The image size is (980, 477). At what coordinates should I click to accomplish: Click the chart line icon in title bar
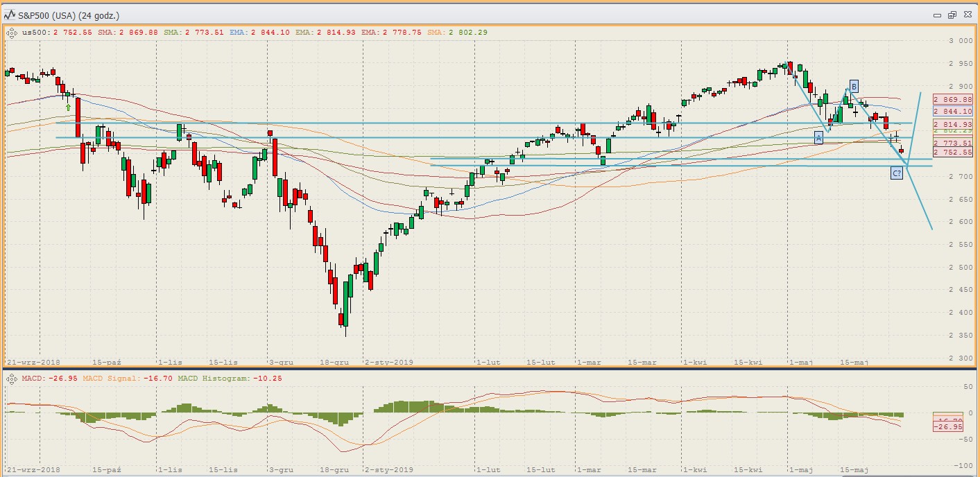10,15
